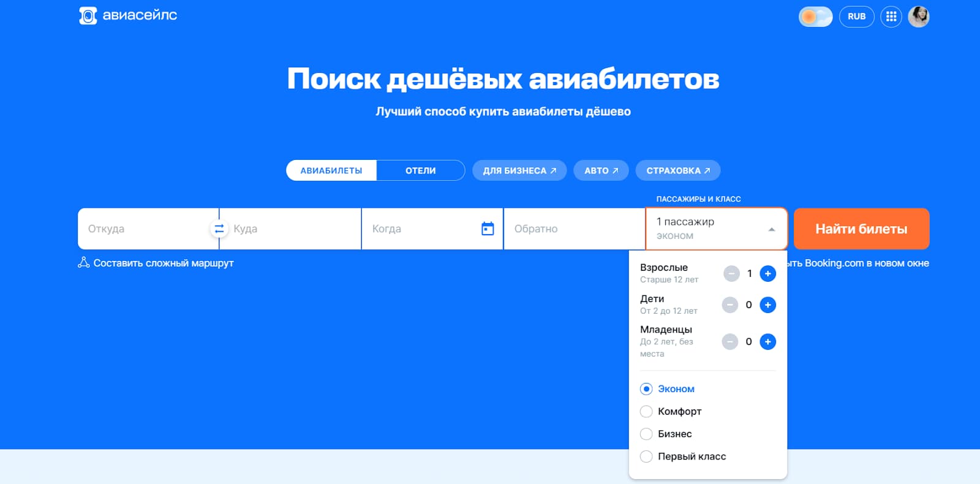Open the Страховка link
This screenshot has height=484, width=980.
click(678, 170)
